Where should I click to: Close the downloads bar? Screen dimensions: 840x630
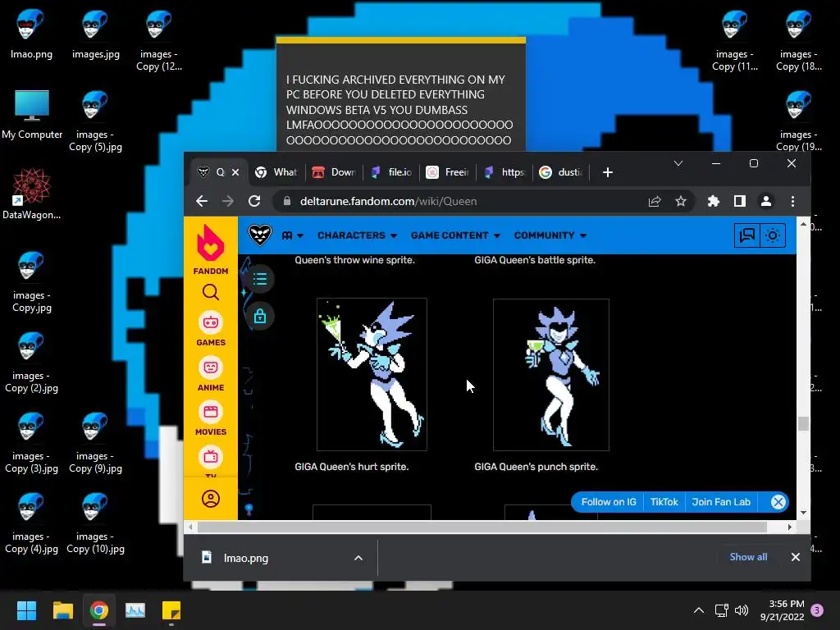pos(796,557)
